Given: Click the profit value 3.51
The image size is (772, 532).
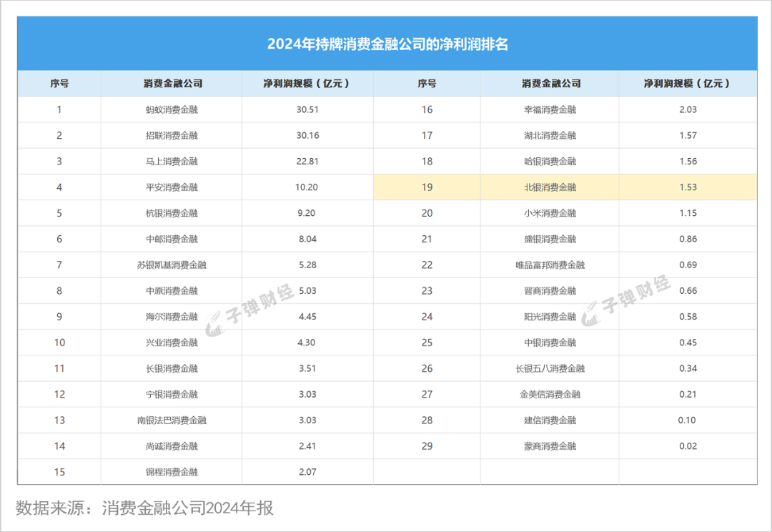Looking at the screenshot, I should [307, 368].
